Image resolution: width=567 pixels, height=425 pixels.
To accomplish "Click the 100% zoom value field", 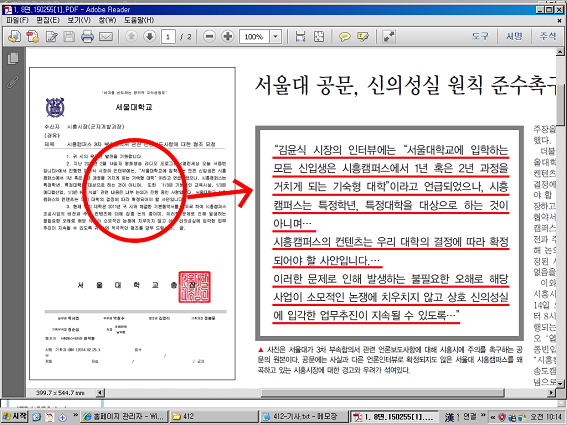I will pyautogui.click(x=254, y=37).
